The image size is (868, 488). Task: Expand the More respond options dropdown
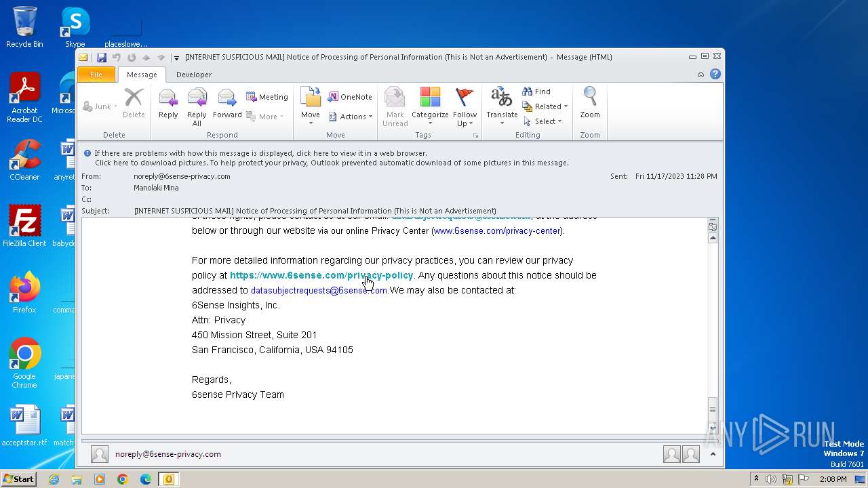point(264,117)
